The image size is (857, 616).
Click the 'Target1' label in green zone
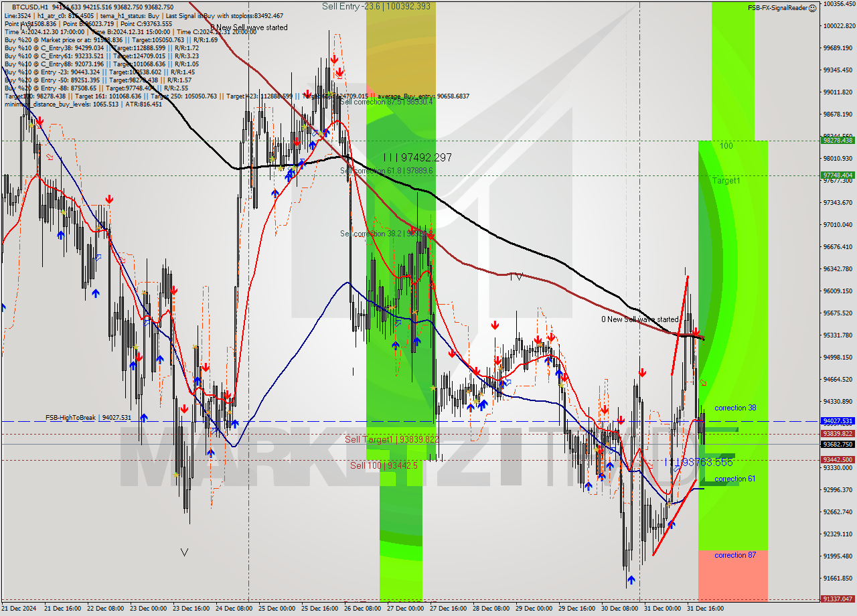pos(726,181)
